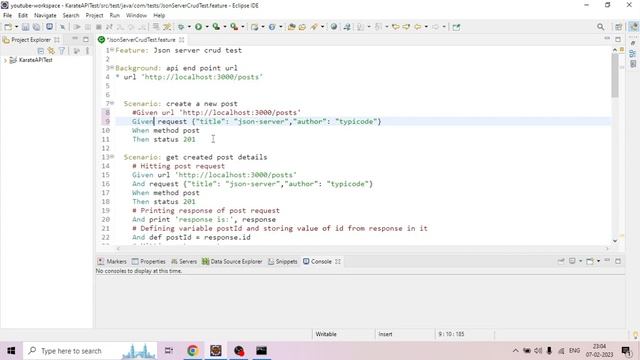Viewport: 640px width, 360px height.
Task: Open the Back history dropdown arrow
Action: (x=426, y=27)
